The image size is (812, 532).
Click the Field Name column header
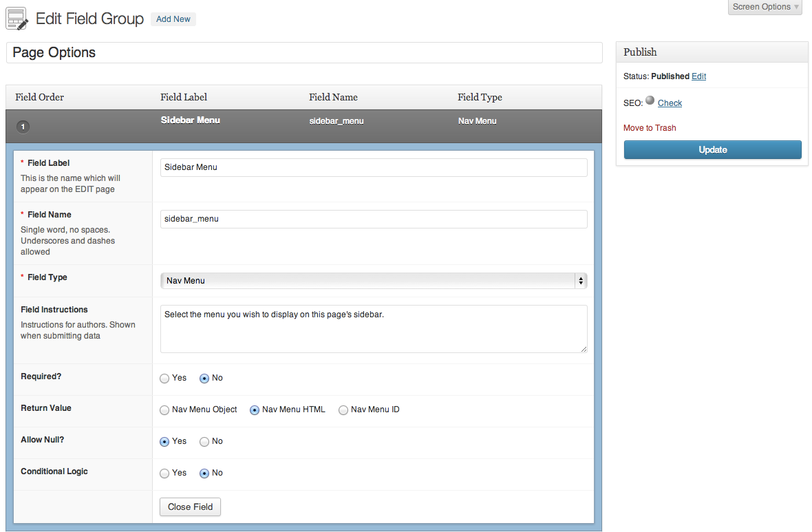(333, 98)
